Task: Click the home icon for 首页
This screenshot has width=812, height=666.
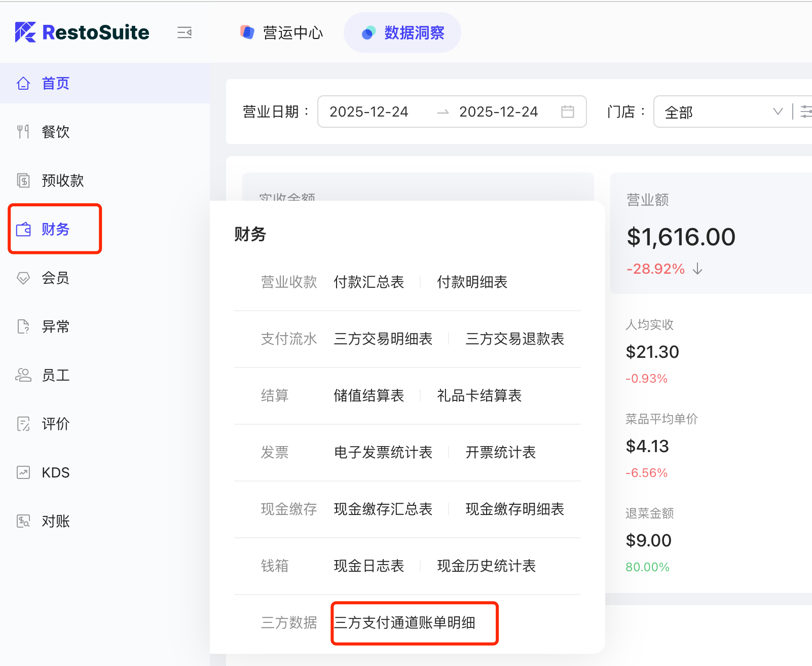Action: (23, 84)
